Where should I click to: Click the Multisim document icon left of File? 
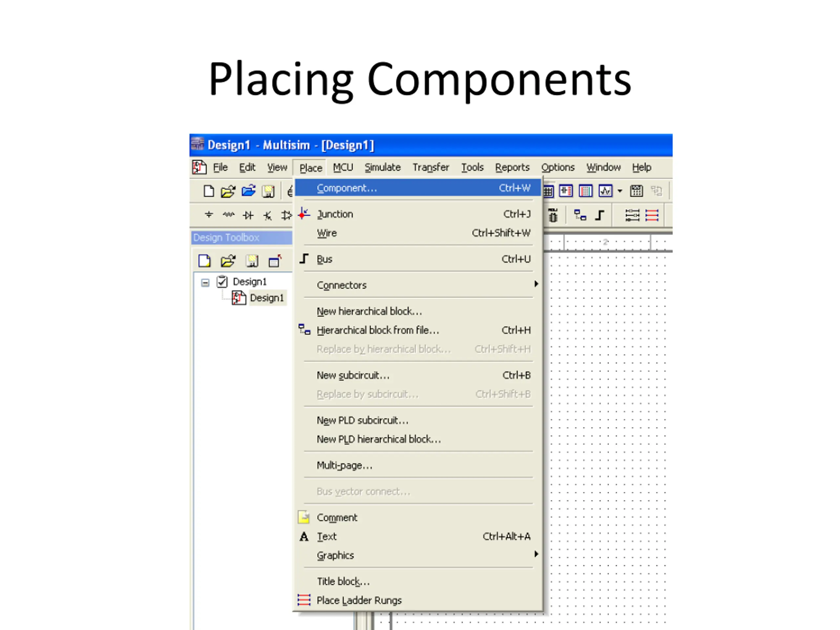pyautogui.click(x=199, y=167)
